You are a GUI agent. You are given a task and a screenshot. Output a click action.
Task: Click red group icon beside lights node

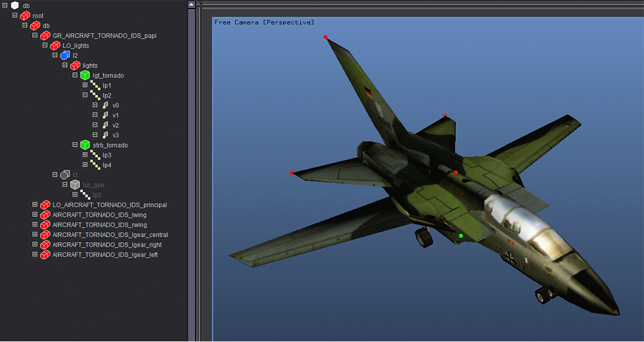pyautogui.click(x=75, y=65)
